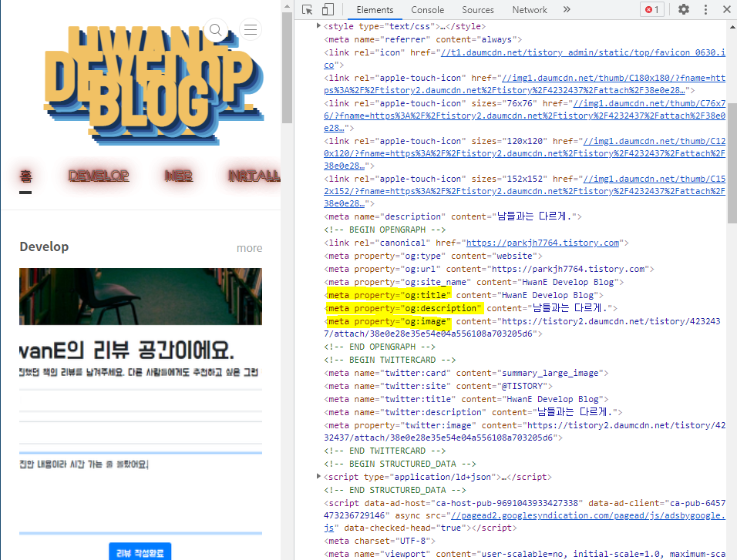Select the twitter:card meta line

pos(466,373)
